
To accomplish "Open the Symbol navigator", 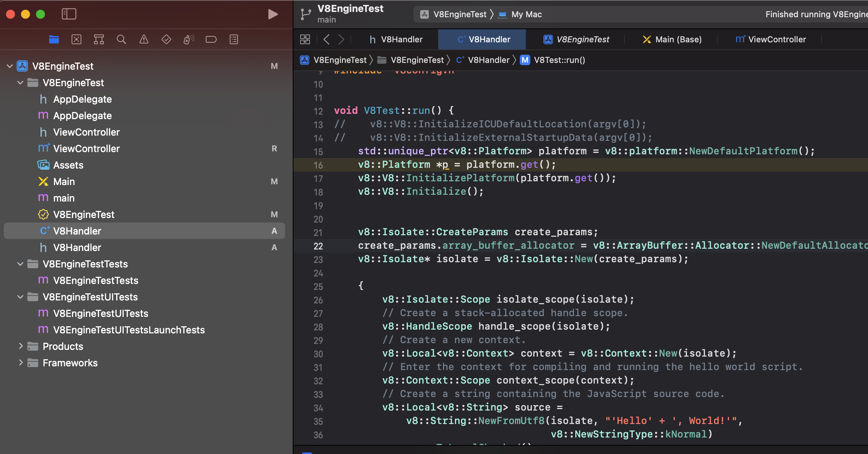I will click(x=99, y=39).
